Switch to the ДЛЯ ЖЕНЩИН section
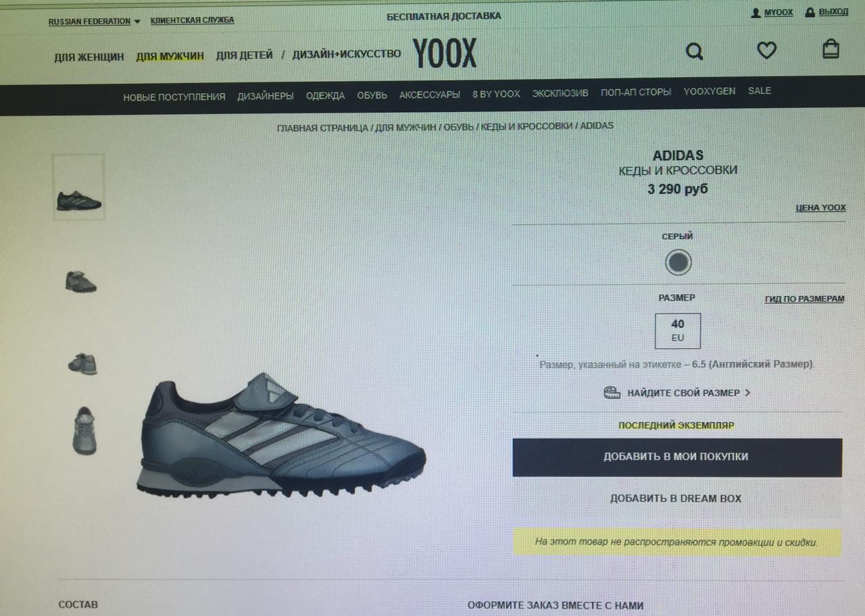This screenshot has width=865, height=616. pos(89,57)
